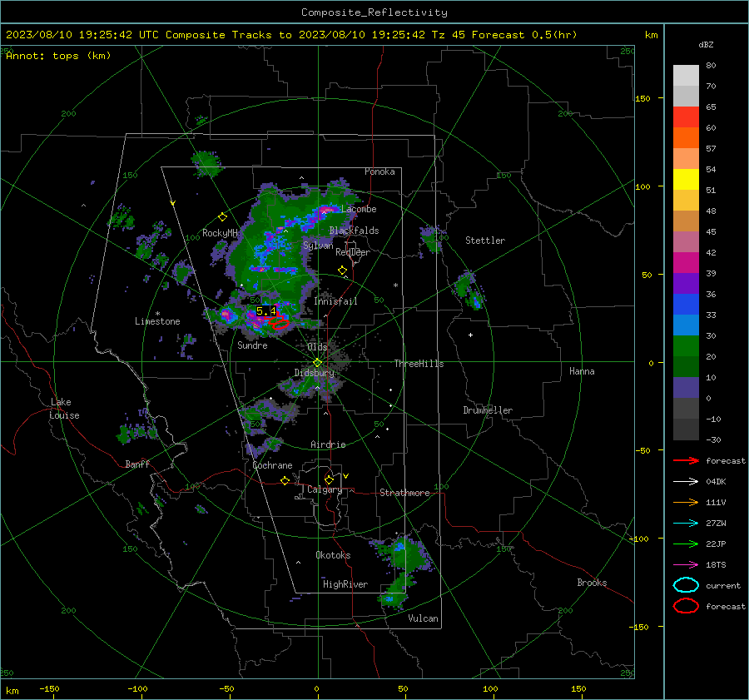Click the Vulcan label
Image resolution: width=749 pixels, height=700 pixels.
(423, 618)
